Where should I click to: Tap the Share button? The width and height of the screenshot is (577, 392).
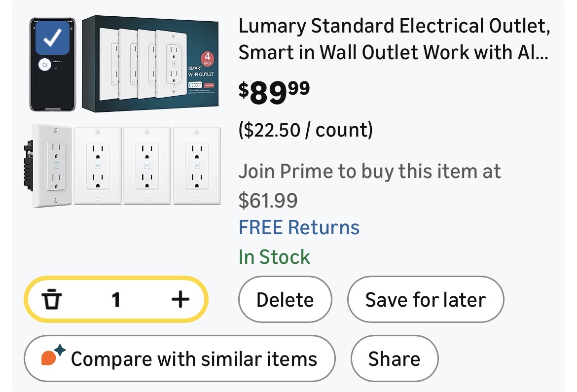point(394,358)
